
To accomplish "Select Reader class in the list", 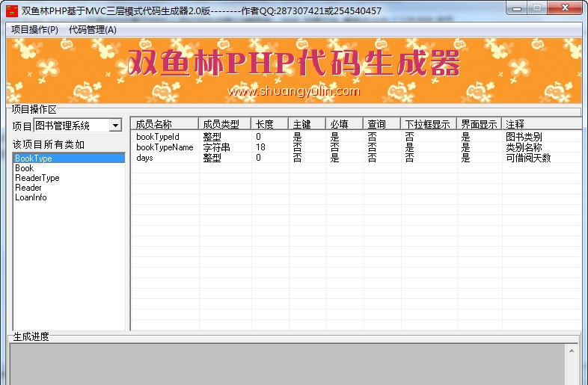I will (28, 188).
